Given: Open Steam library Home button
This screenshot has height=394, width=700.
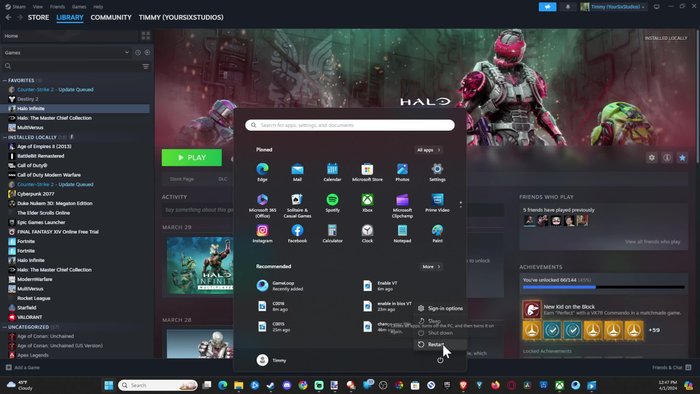Looking at the screenshot, I should [x=70, y=36].
